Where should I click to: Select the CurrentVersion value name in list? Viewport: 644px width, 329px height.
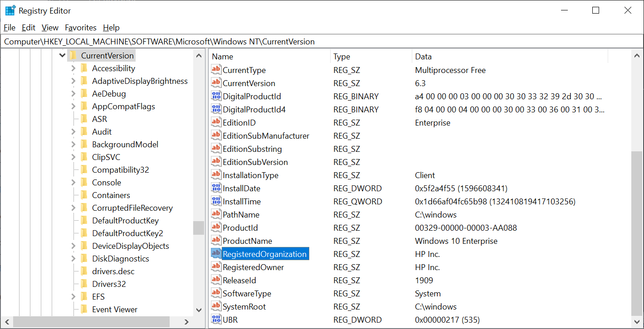point(249,83)
